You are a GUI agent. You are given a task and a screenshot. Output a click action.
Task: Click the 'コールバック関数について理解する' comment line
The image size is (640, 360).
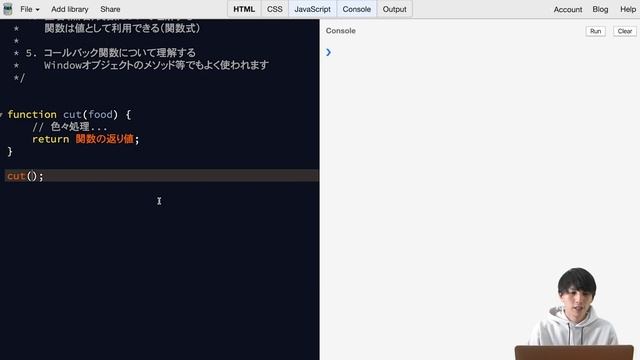point(120,53)
